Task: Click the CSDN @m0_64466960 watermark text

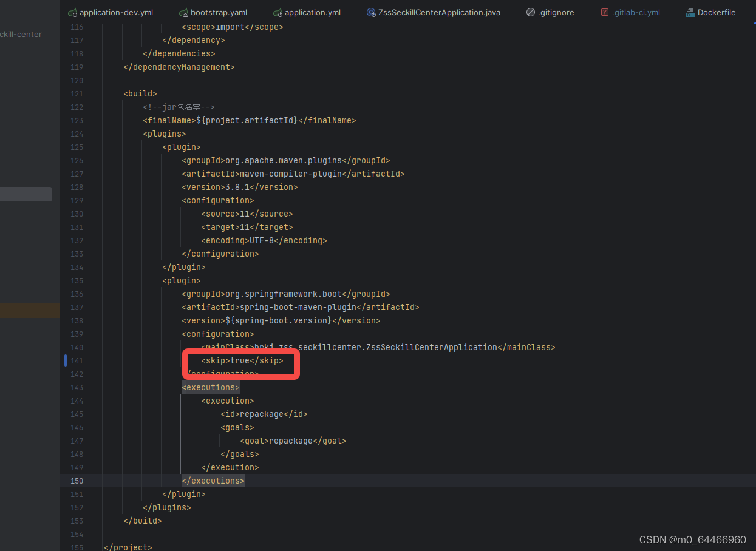Action: [692, 539]
